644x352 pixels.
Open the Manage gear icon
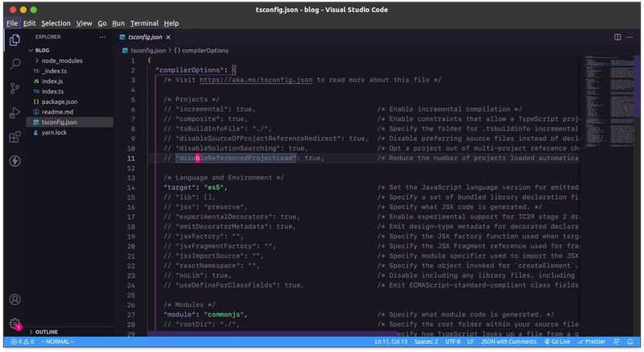pos(14,324)
